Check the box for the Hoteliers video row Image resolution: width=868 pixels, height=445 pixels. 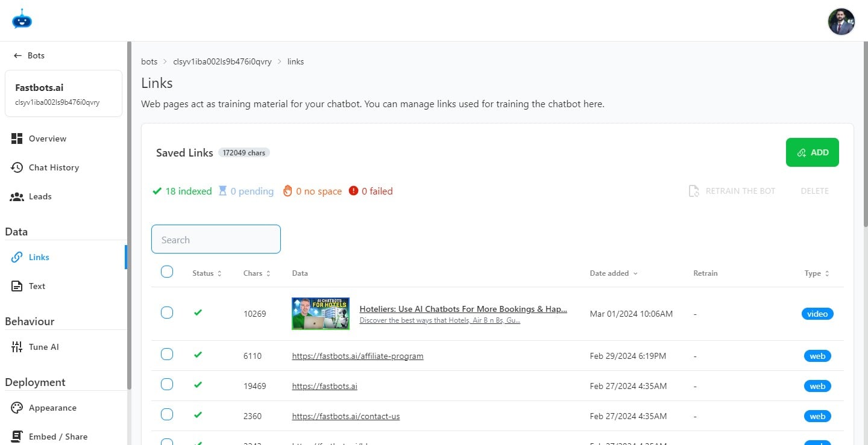(x=167, y=313)
